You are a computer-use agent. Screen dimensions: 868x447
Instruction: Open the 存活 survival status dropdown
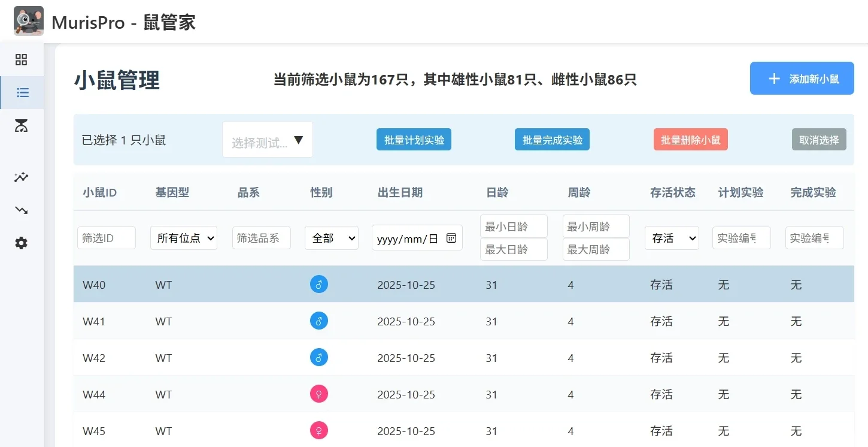click(671, 238)
